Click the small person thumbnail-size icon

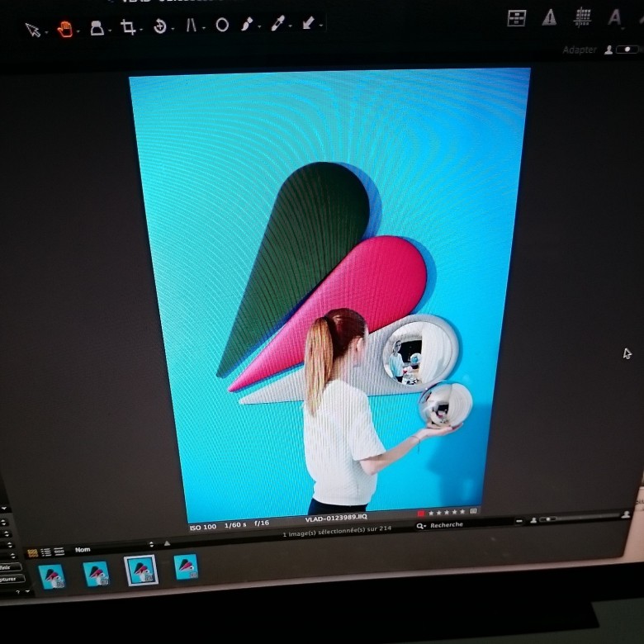pos(533,520)
